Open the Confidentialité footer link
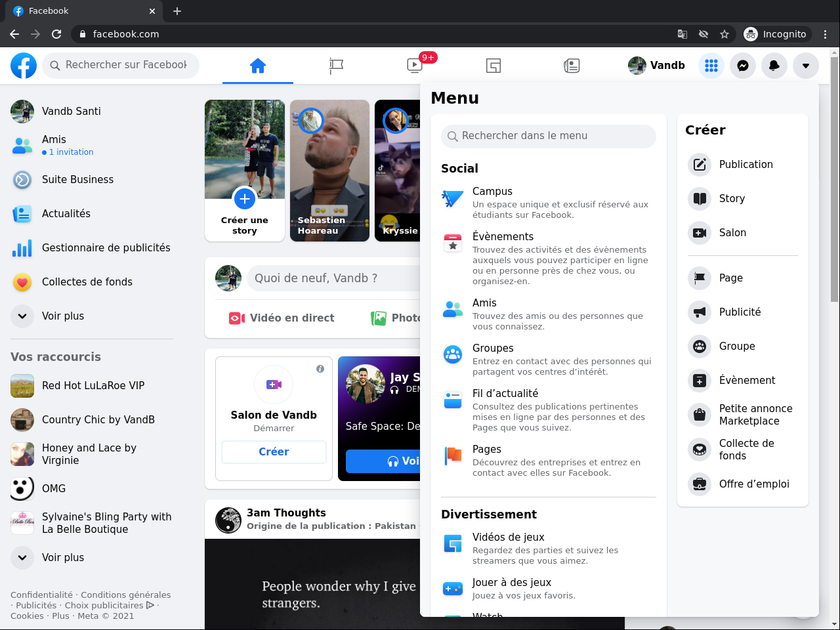840x630 pixels. tap(41, 595)
